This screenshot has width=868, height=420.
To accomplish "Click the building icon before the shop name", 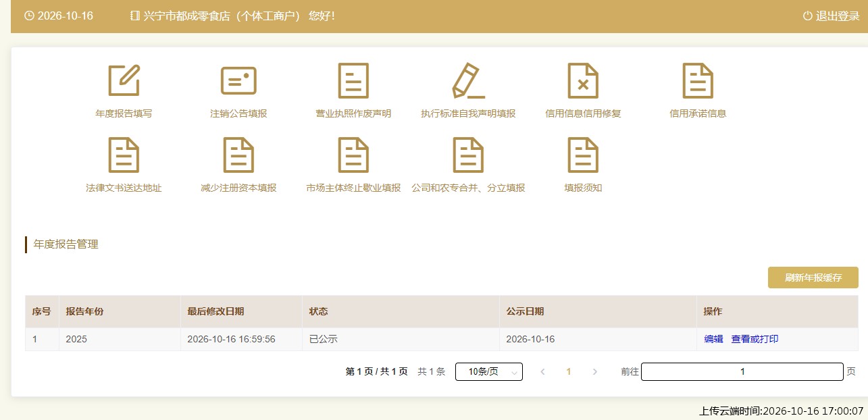I will click(135, 16).
